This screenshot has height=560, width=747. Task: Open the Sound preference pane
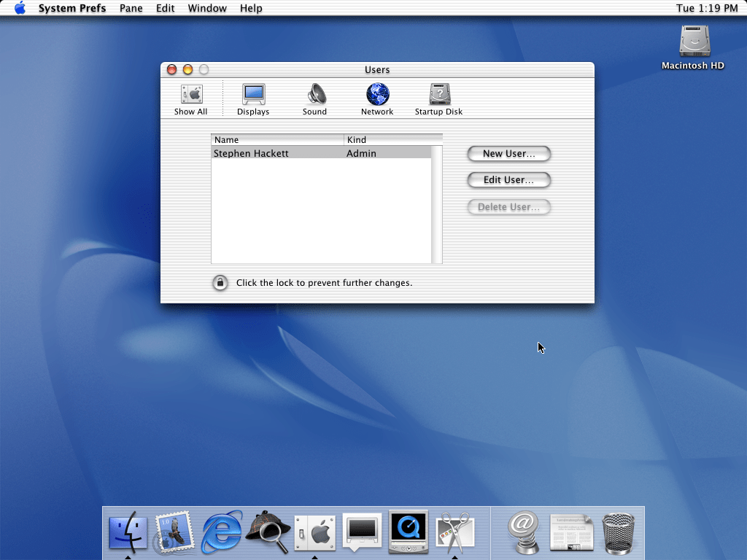[x=315, y=99]
